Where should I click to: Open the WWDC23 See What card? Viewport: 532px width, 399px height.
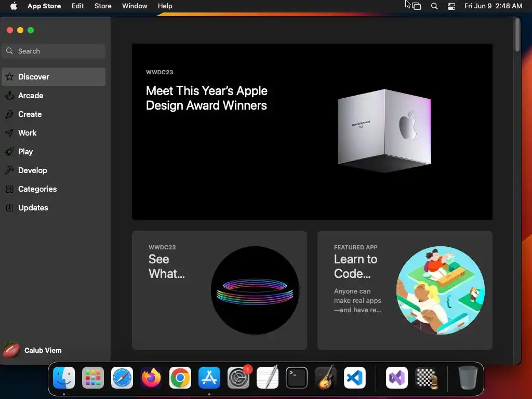[220, 290]
